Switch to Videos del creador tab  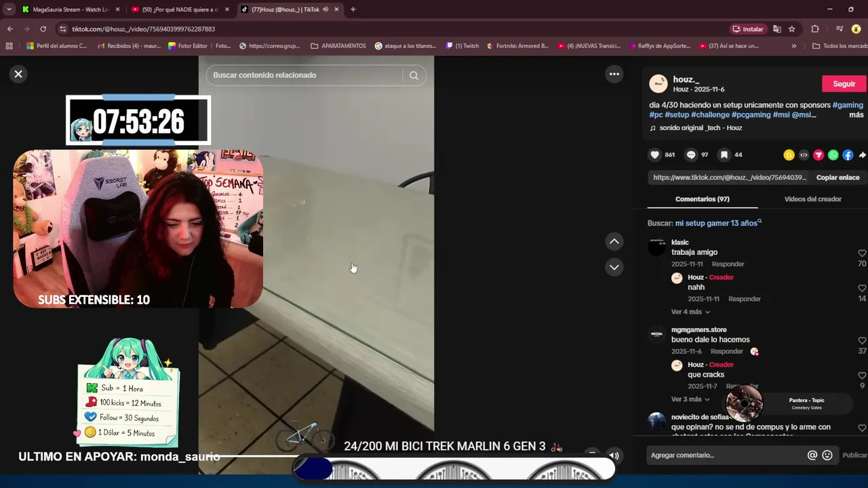[x=812, y=199]
